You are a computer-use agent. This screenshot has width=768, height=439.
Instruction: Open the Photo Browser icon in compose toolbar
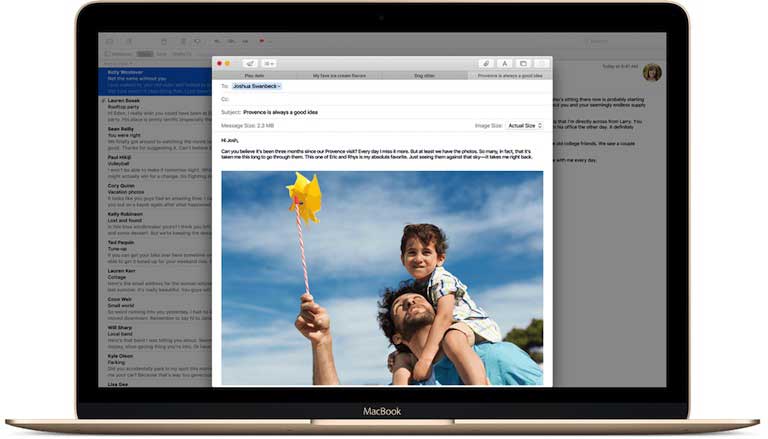pyautogui.click(x=523, y=63)
